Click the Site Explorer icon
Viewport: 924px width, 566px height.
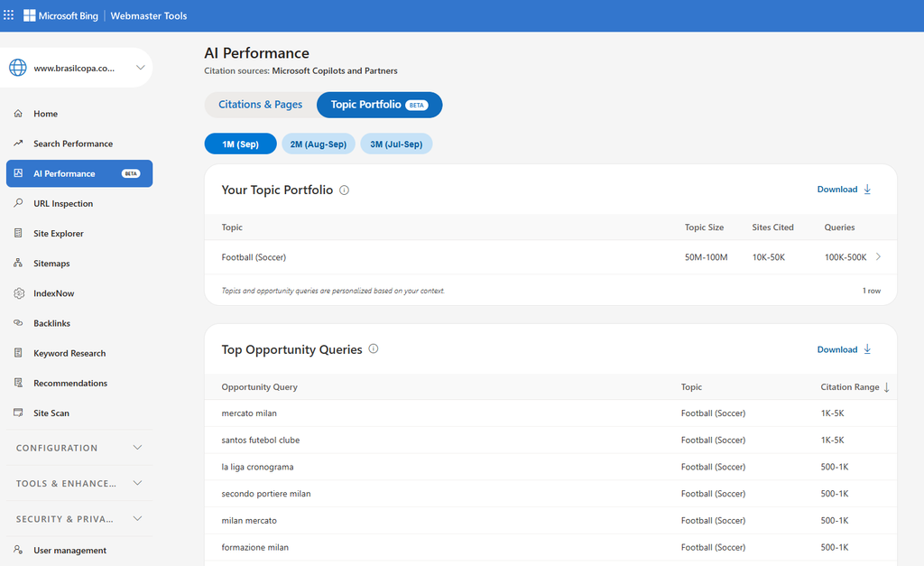(x=18, y=233)
